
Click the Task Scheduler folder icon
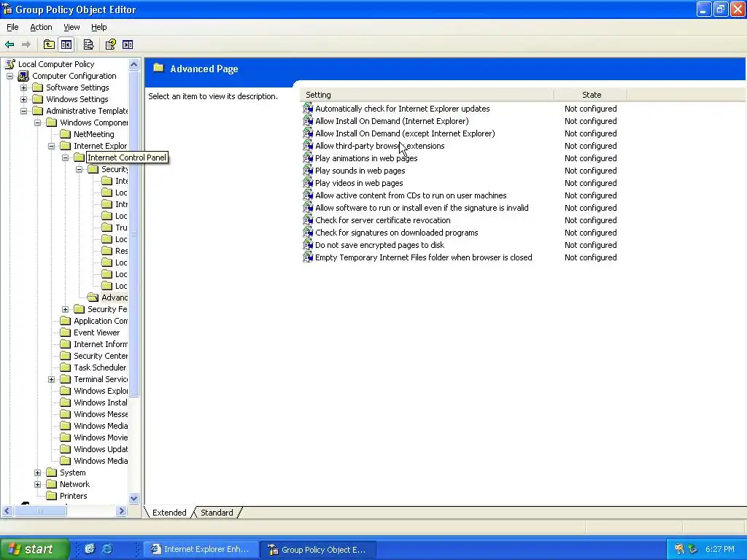(x=65, y=367)
